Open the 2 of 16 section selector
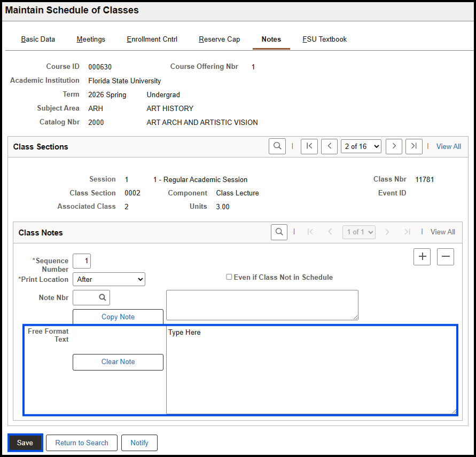The height and width of the screenshot is (457, 476). 361,146
